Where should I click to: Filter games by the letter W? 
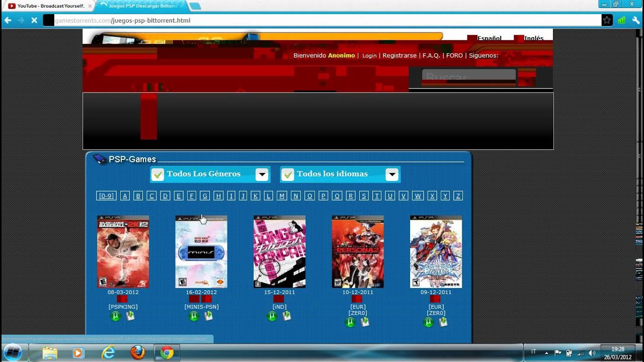click(418, 196)
